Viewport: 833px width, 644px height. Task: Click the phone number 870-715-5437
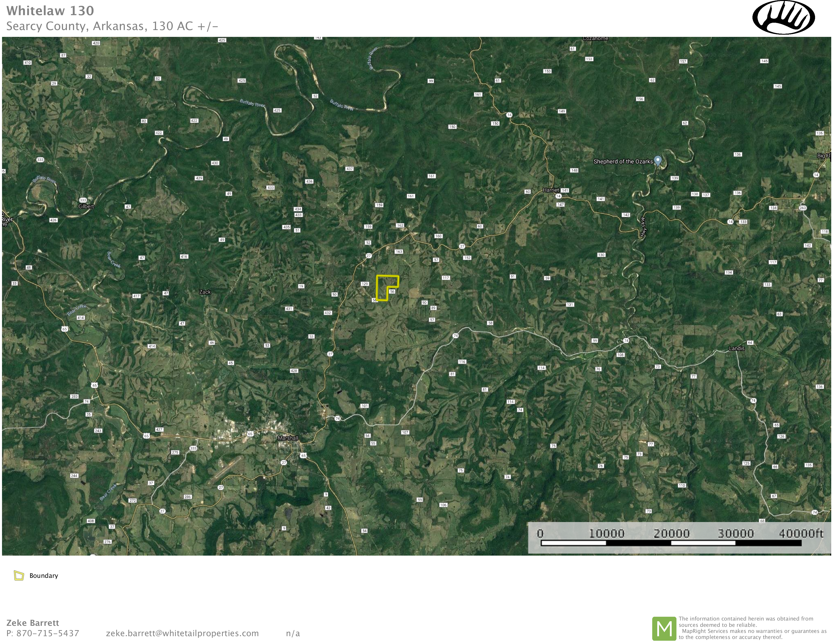coord(47,633)
